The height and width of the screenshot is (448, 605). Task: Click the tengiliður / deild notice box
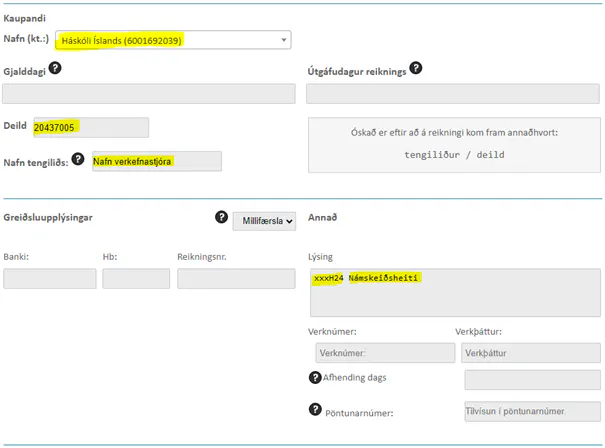tap(453, 145)
